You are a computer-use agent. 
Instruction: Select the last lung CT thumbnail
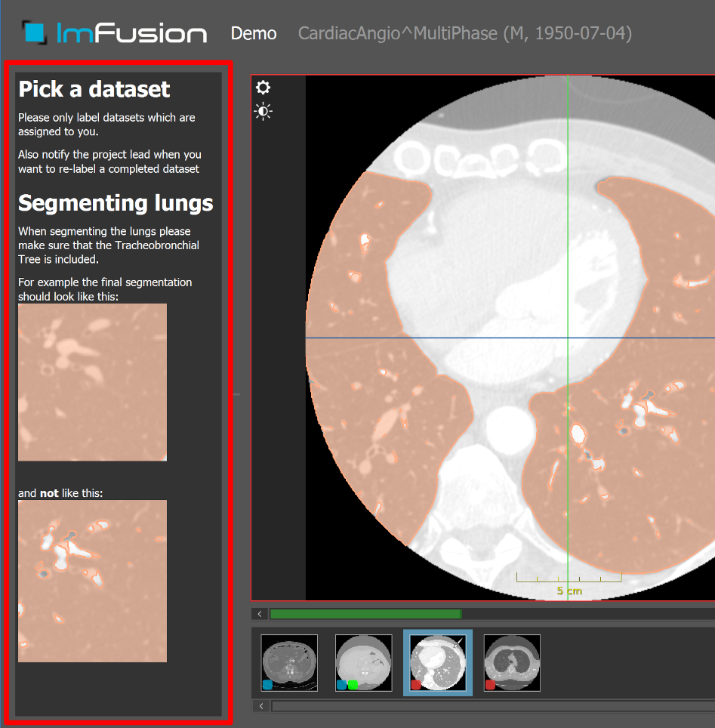[x=512, y=663]
